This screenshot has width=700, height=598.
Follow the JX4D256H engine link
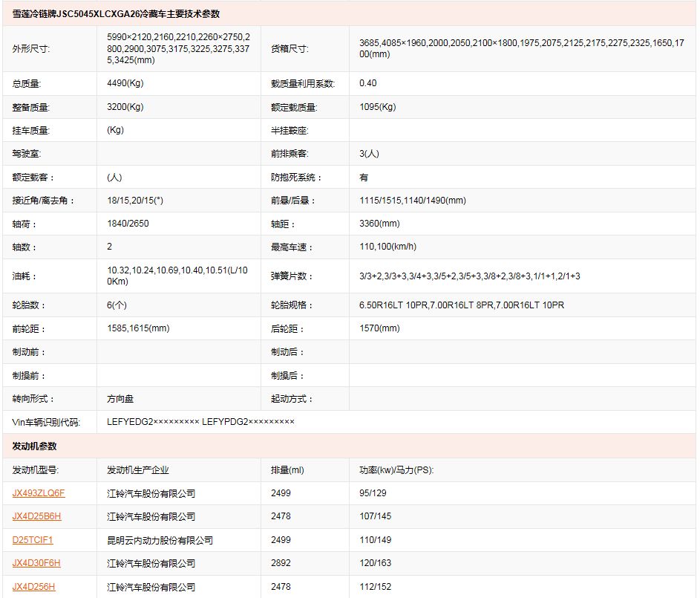pyautogui.click(x=33, y=587)
